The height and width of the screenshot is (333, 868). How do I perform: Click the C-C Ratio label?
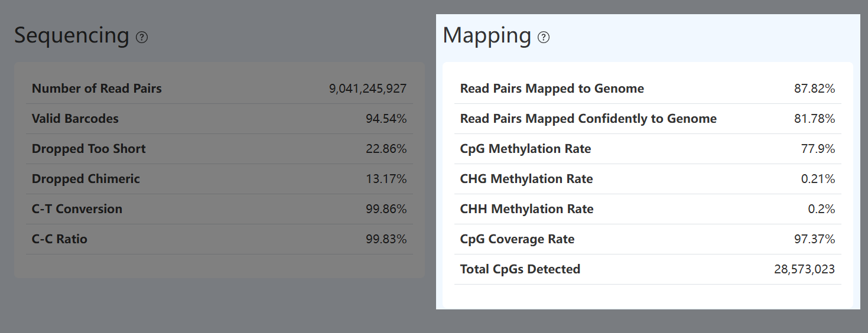coord(59,239)
